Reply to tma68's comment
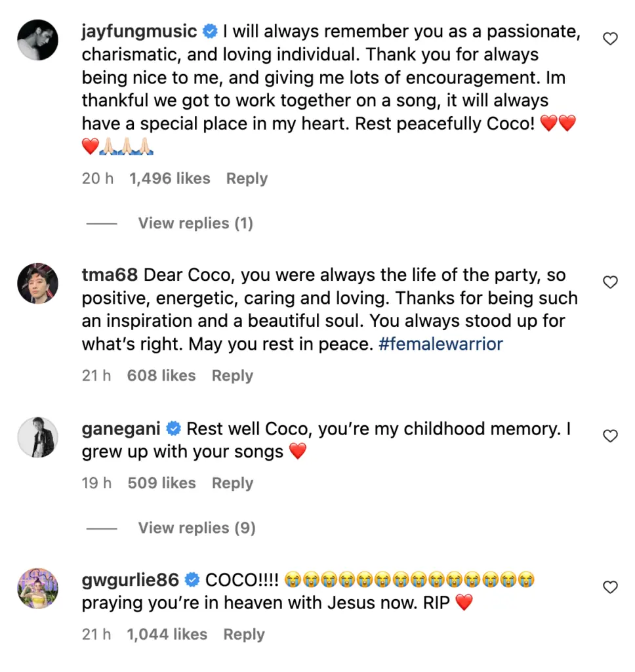This screenshot has width=635, height=672. [x=232, y=376]
